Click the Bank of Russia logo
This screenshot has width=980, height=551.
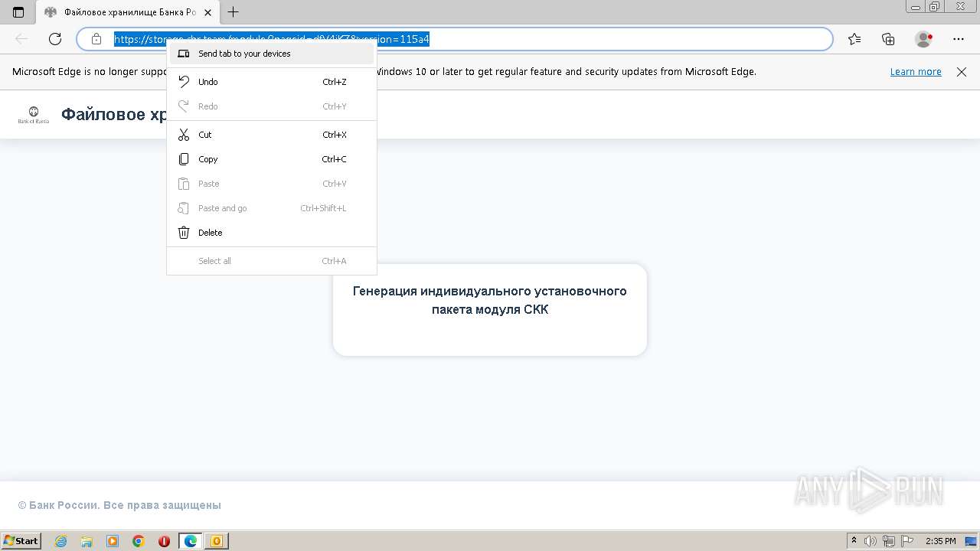tap(34, 115)
